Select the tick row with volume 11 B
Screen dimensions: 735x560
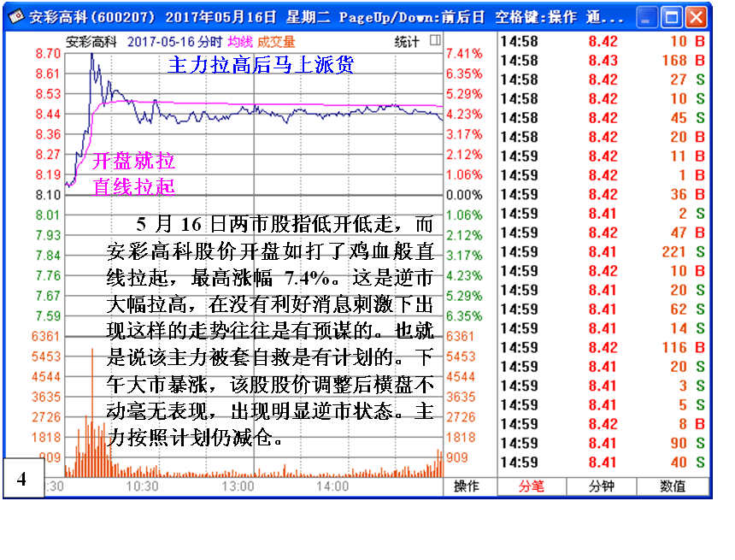(603, 156)
